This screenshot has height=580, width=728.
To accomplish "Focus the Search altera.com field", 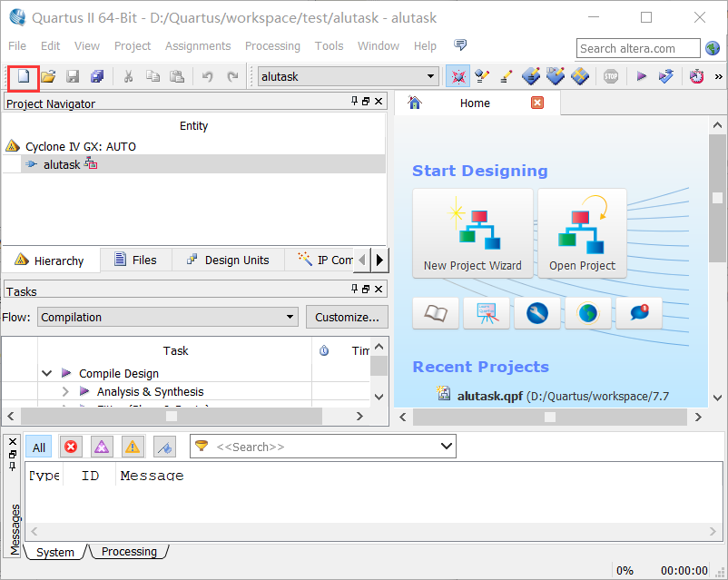I will tap(638, 48).
